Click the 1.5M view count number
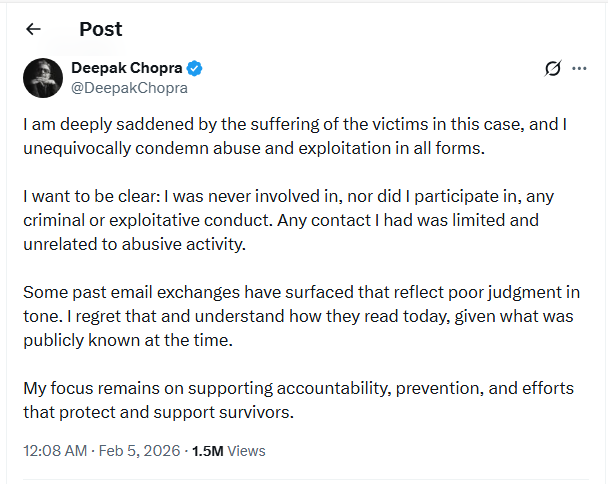This screenshot has height=484, width=608. (208, 451)
